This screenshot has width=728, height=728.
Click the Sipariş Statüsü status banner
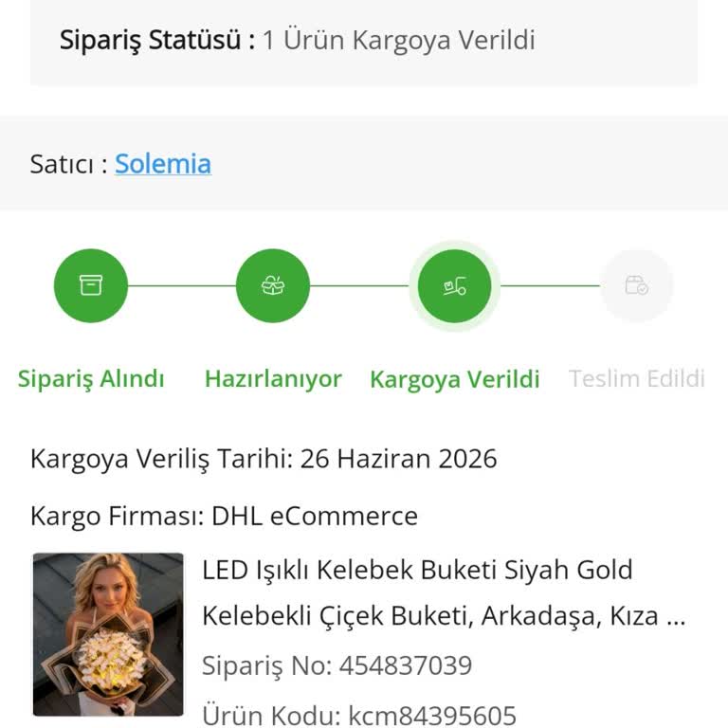click(x=364, y=40)
